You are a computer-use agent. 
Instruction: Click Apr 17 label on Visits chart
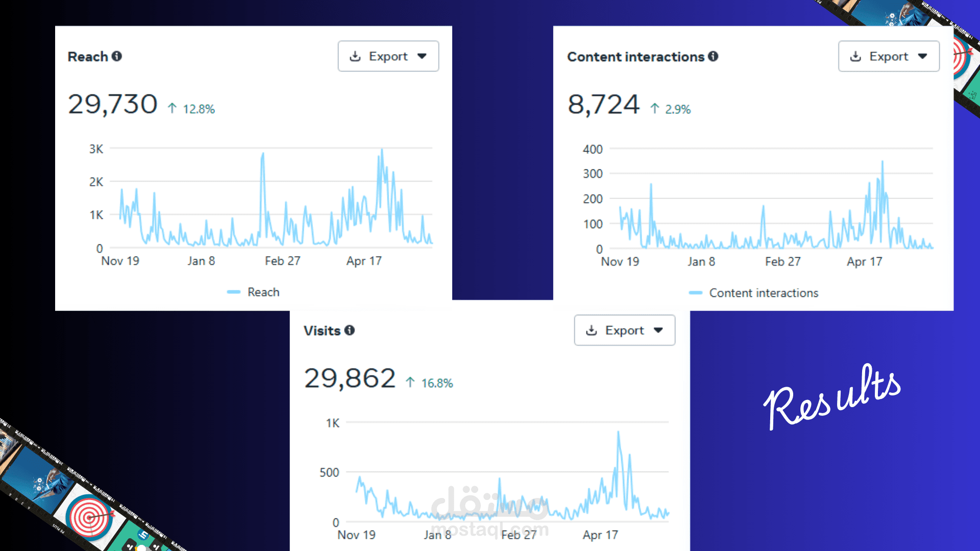pos(600,535)
